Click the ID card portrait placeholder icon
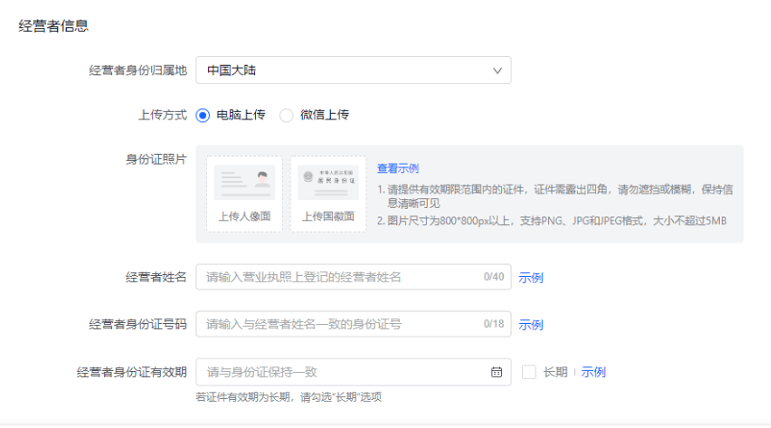Viewport: 771px width, 428px height. (244, 182)
